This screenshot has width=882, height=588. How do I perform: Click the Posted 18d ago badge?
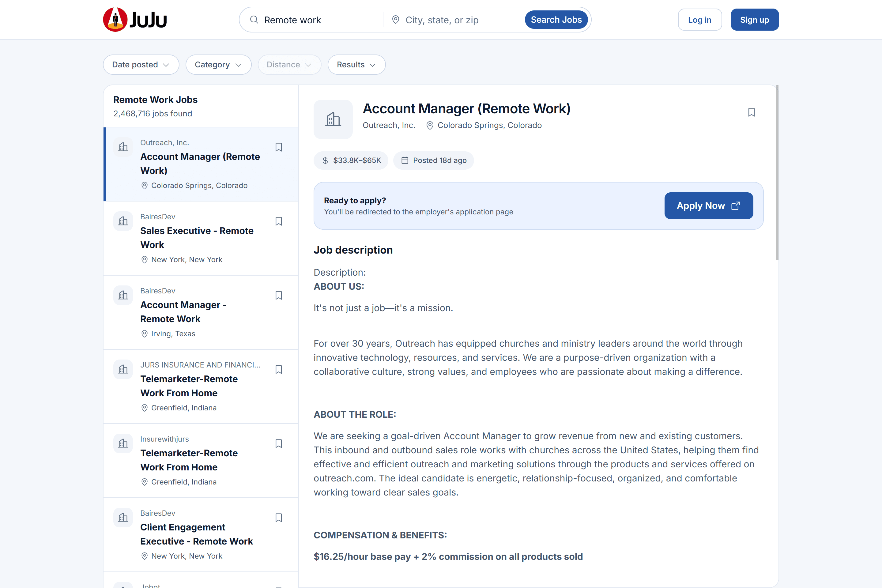point(434,160)
